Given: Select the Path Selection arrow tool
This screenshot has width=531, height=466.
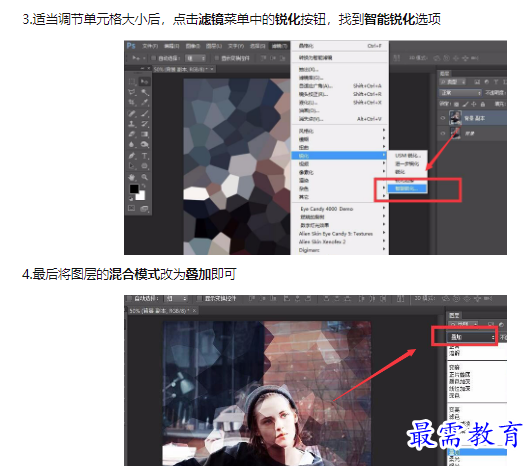Looking at the screenshot, I should coord(132,166).
